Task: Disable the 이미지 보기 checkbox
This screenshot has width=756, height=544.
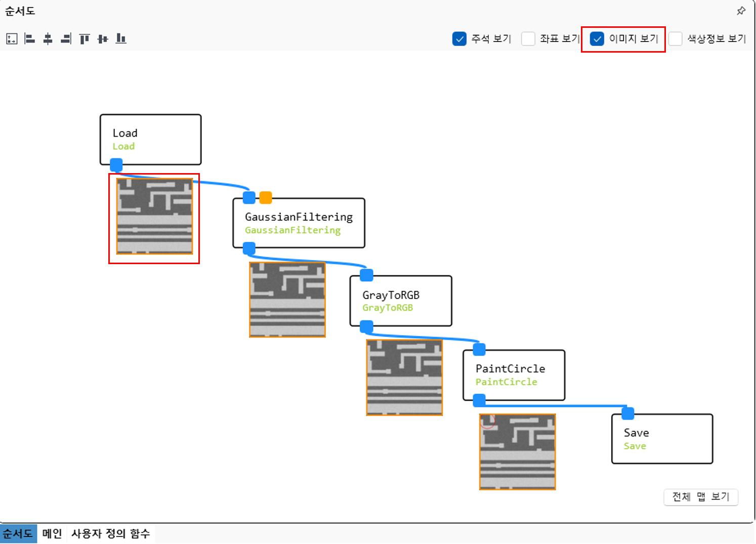Action: click(597, 39)
